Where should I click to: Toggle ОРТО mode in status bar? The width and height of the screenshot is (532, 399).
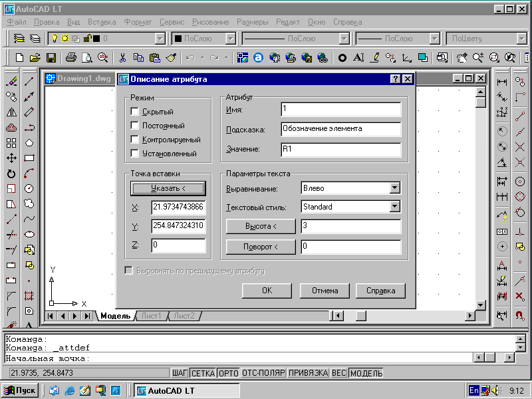click(x=228, y=373)
